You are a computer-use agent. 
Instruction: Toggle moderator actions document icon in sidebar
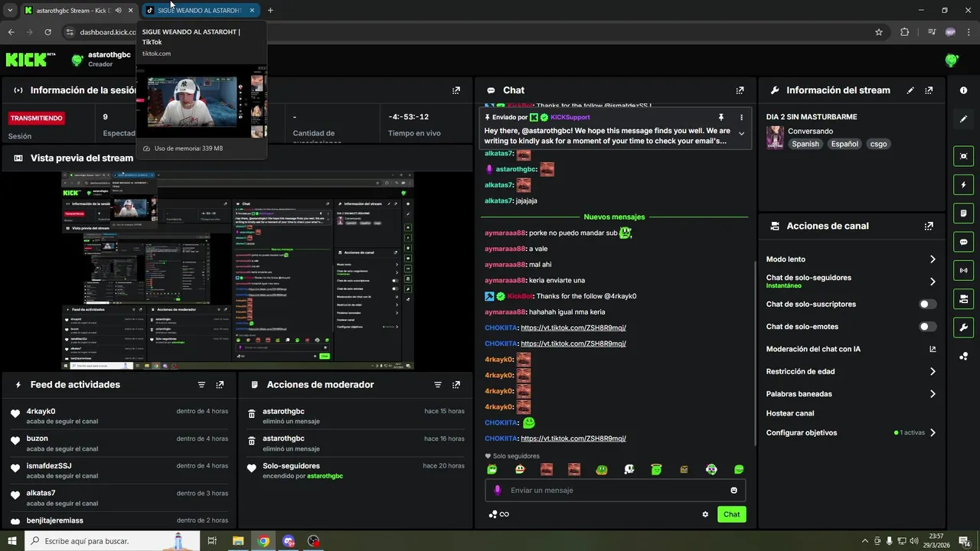[x=963, y=213]
